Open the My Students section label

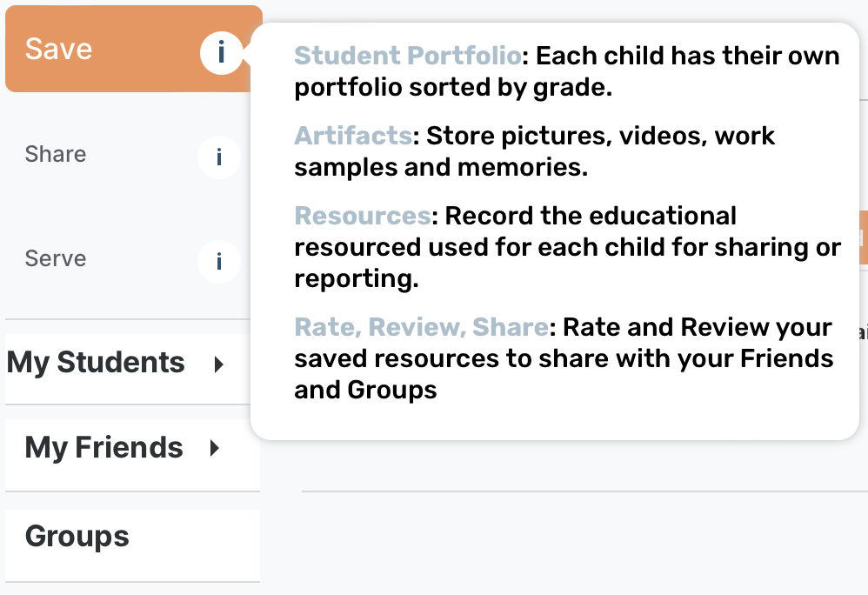tap(96, 363)
